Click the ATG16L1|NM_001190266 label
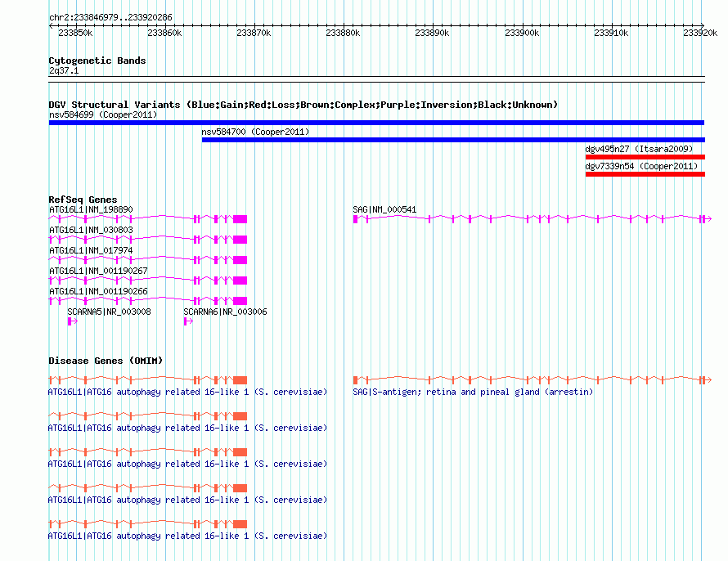 98,291
